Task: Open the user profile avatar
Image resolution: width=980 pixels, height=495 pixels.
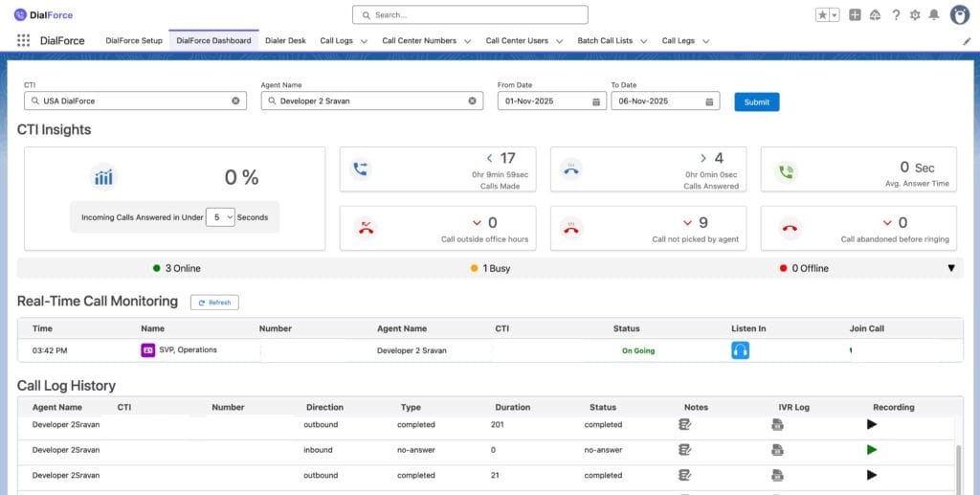Action: (960, 15)
